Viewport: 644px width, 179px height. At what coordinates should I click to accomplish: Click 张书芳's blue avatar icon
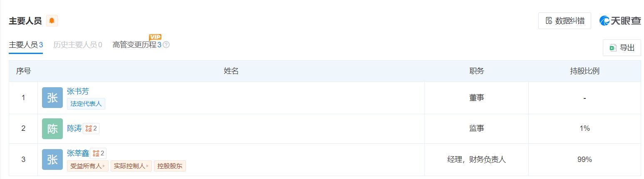coord(52,98)
